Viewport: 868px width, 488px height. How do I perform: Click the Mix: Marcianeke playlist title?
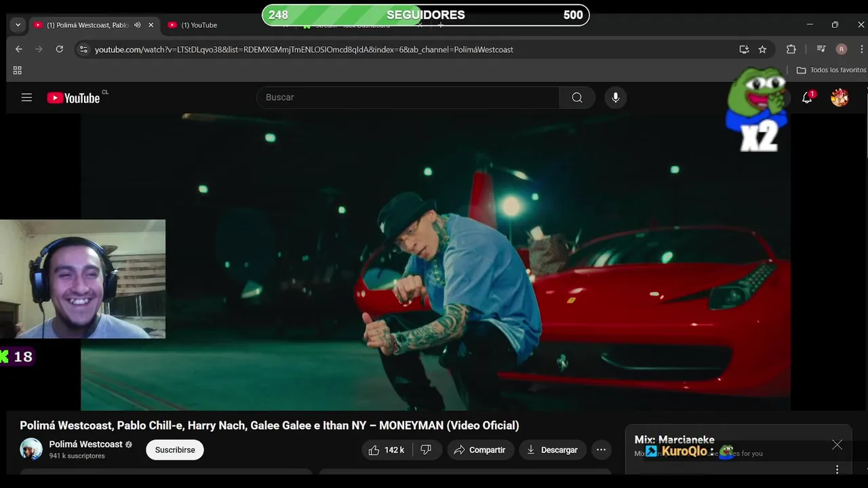tap(675, 440)
